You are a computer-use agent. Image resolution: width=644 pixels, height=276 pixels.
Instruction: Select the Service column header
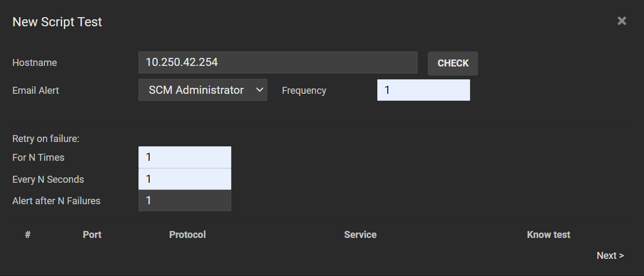coord(360,235)
